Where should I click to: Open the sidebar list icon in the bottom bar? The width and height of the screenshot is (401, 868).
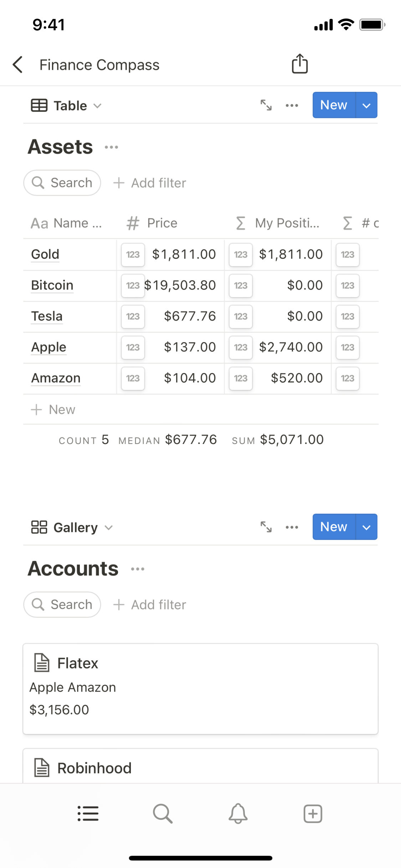(x=88, y=813)
